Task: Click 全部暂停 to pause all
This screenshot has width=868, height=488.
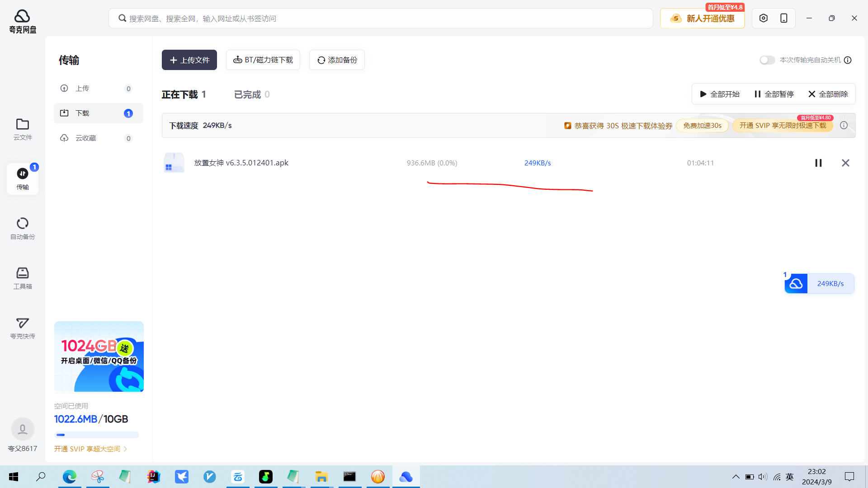Action: click(x=774, y=94)
